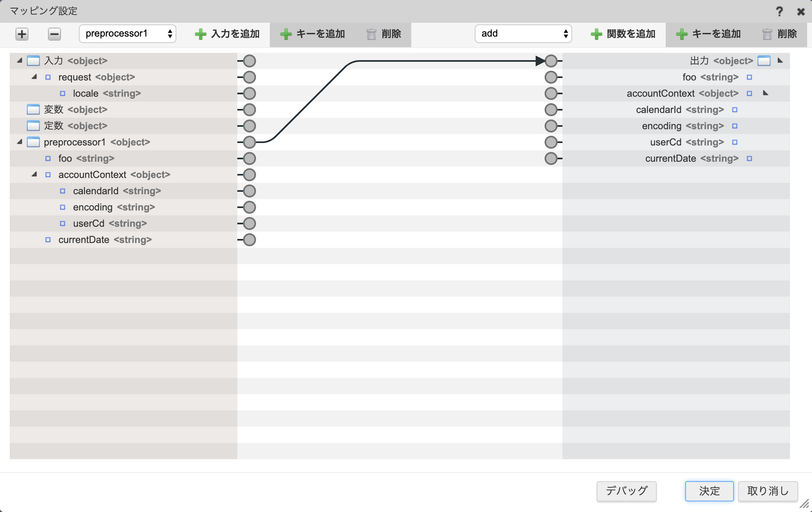Viewport: 812px width, 512px height.
Task: Click the trash 削除 icon on the output side
Action: click(768, 35)
